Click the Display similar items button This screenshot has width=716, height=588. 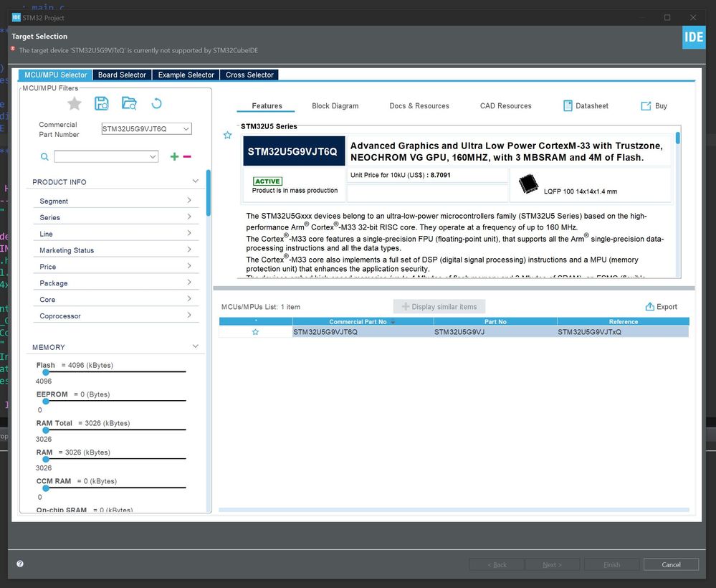click(x=439, y=307)
